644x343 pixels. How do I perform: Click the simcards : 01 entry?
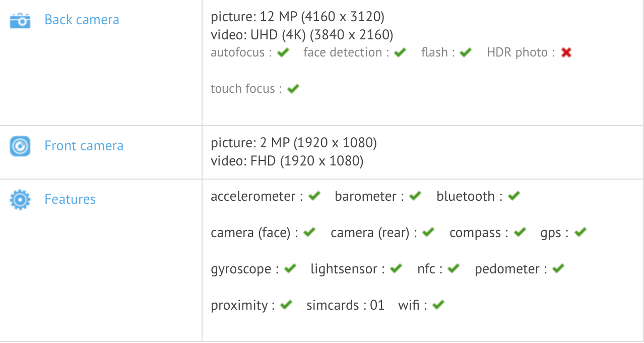[345, 305]
